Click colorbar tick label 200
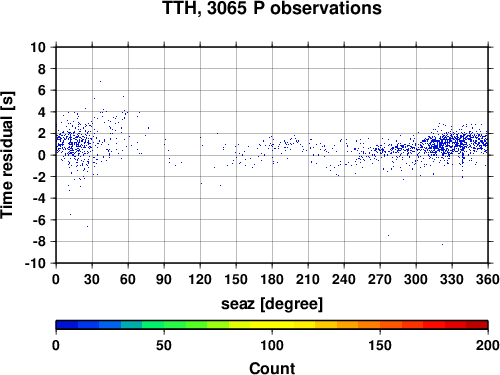This screenshot has width=500, height=375. 488,345
